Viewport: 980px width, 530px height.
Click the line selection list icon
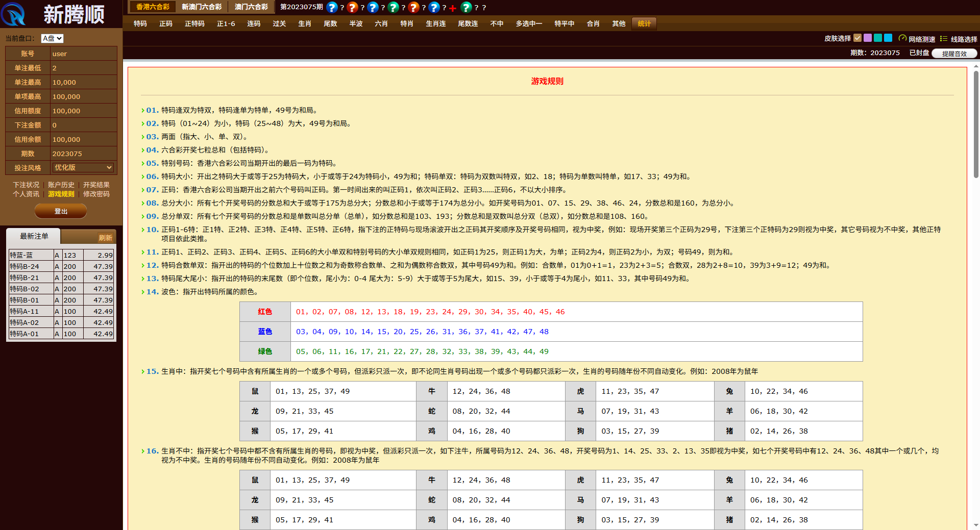(x=943, y=39)
